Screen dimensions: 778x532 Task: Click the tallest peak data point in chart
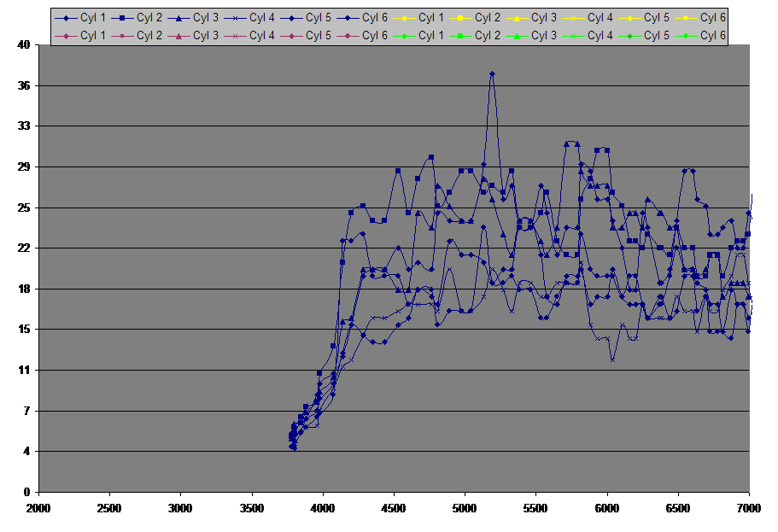click(492, 74)
